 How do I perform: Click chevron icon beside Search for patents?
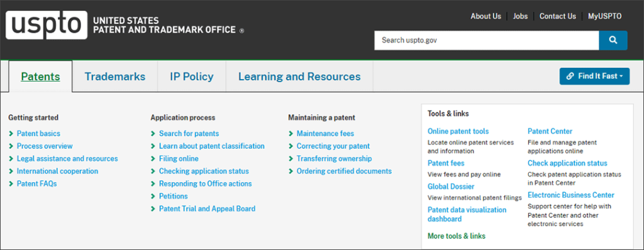153,133
